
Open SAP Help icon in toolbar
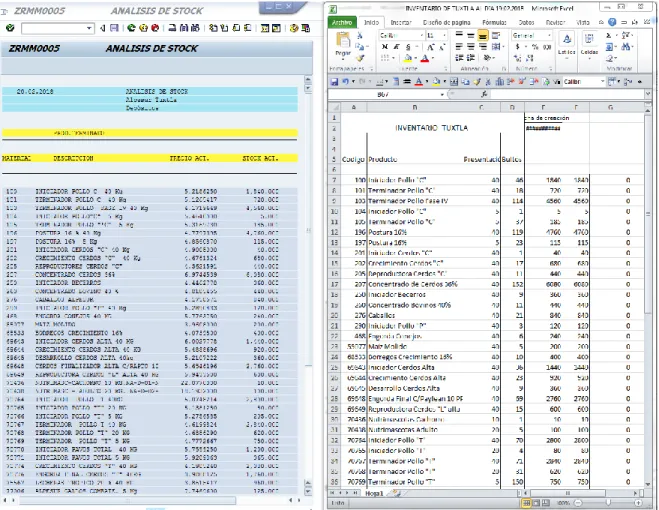click(294, 28)
